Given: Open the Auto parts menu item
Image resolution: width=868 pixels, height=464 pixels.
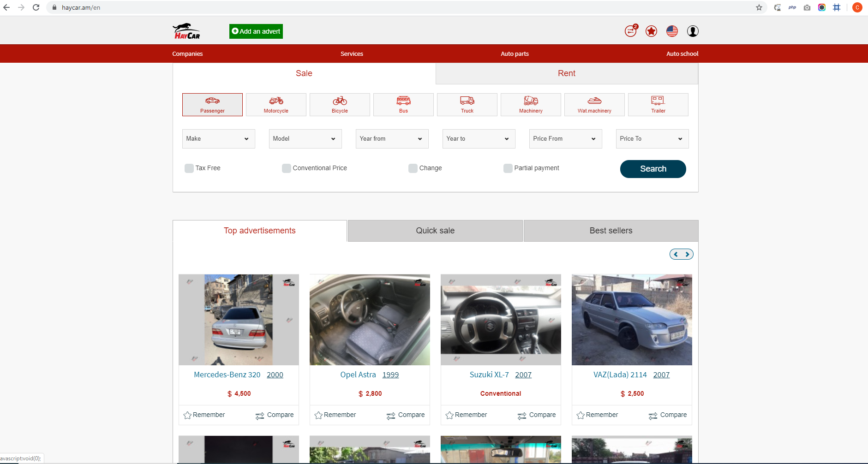Looking at the screenshot, I should pyautogui.click(x=515, y=54).
